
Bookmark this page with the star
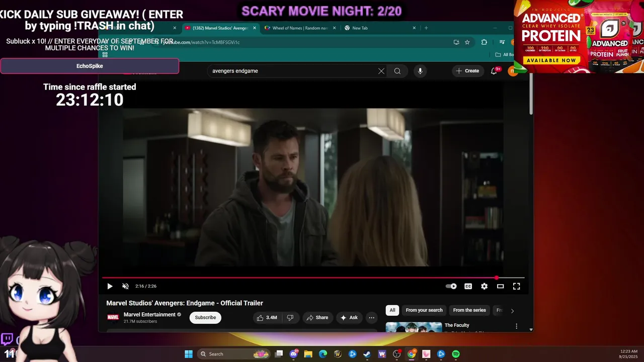tap(467, 42)
